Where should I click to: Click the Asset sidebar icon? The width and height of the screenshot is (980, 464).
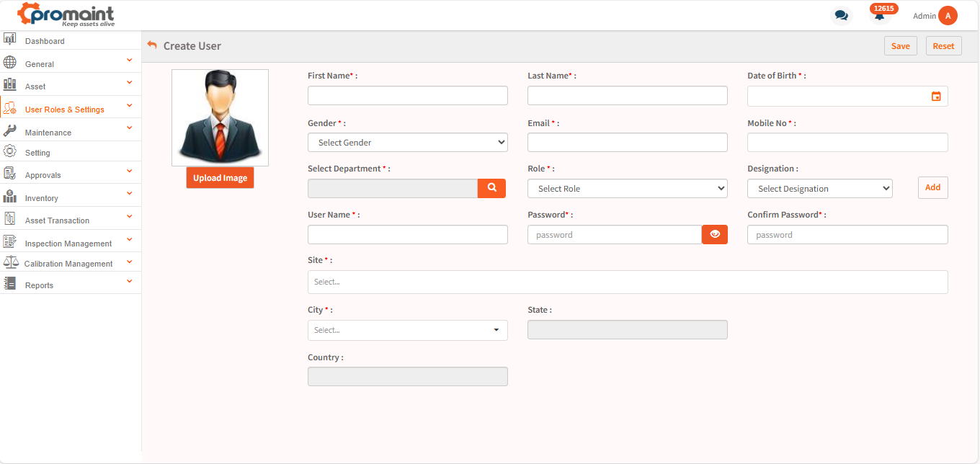coord(10,84)
